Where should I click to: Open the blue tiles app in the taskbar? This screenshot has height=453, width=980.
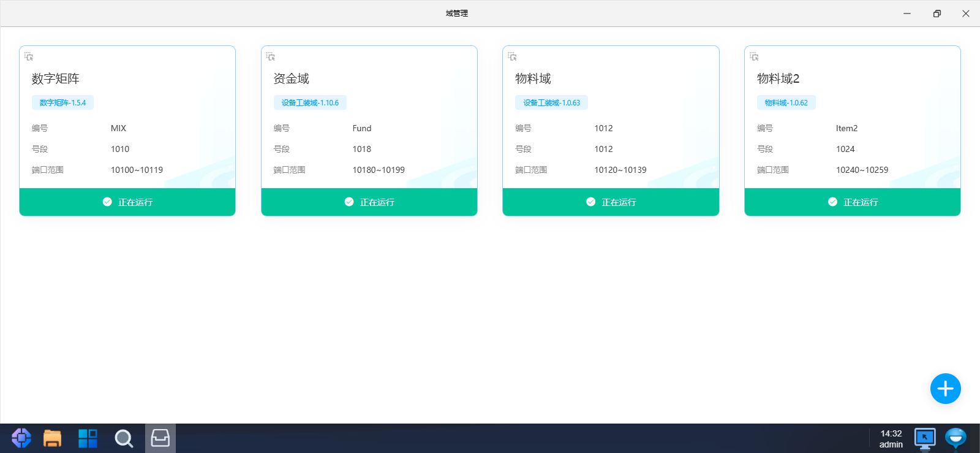(x=88, y=438)
